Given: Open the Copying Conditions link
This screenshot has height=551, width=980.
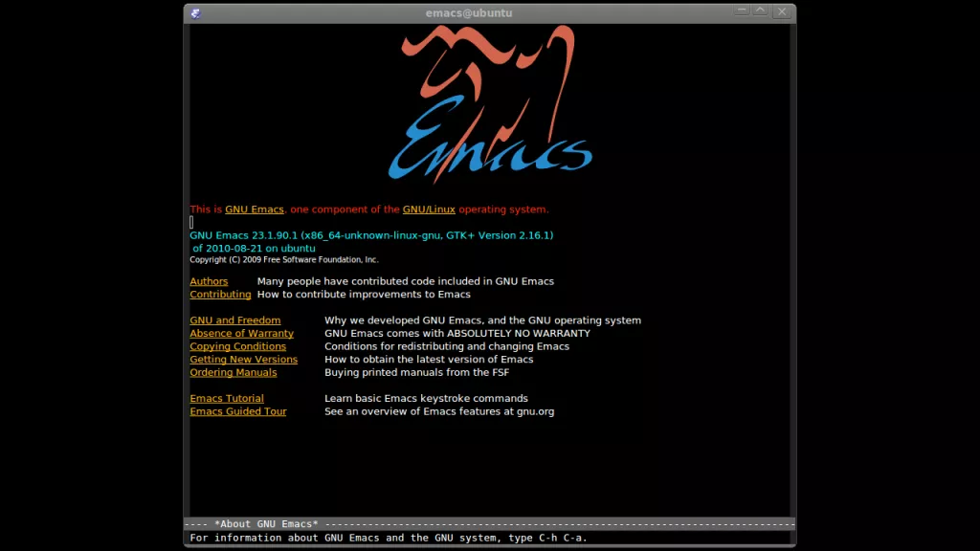Looking at the screenshot, I should tap(237, 347).
